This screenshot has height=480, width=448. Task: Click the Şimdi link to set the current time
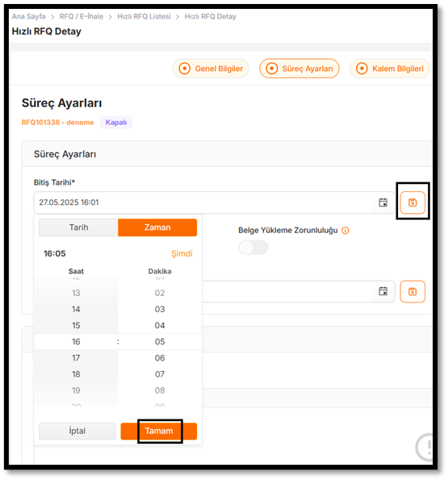182,253
